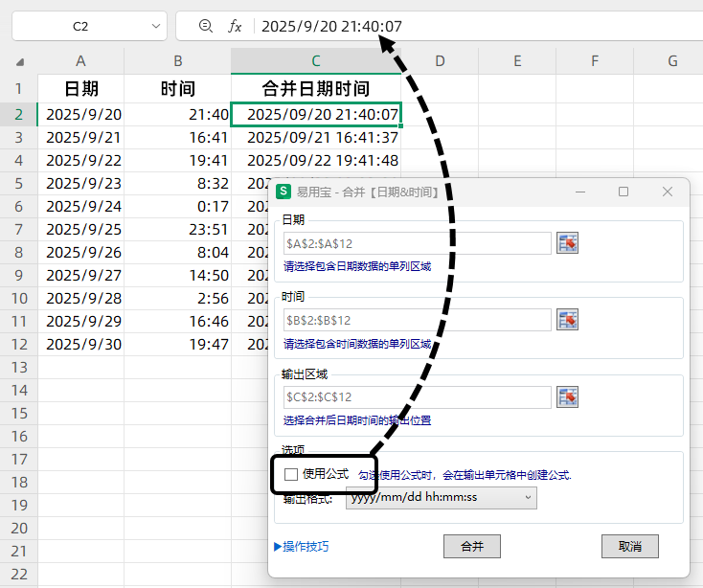This screenshot has height=588, width=703.
Task: Maximize the merge dialog window
Action: click(x=624, y=192)
